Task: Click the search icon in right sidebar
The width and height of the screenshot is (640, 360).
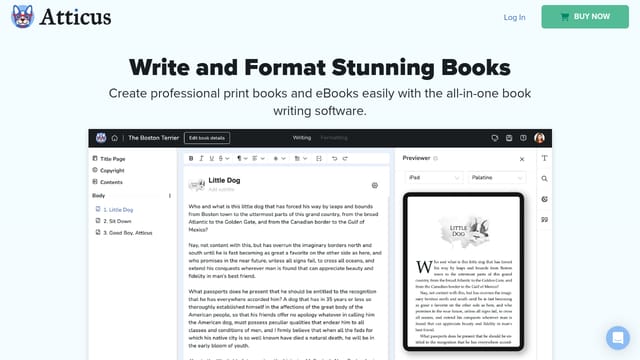Action: click(x=544, y=179)
